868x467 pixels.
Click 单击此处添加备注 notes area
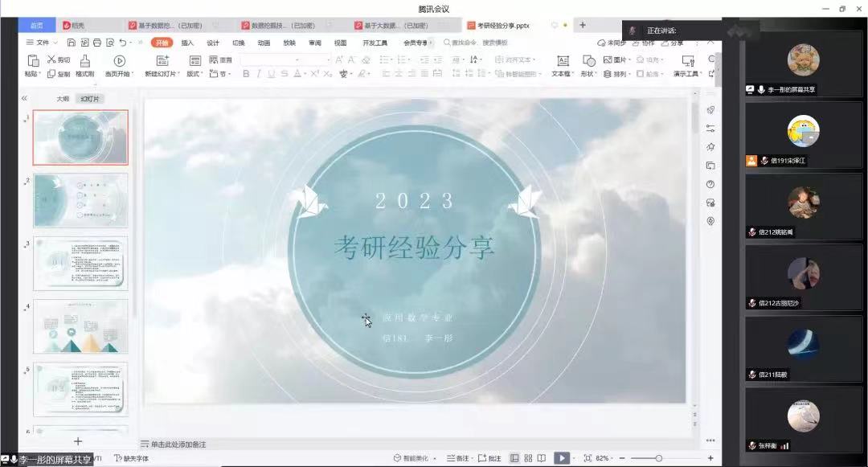(178, 444)
